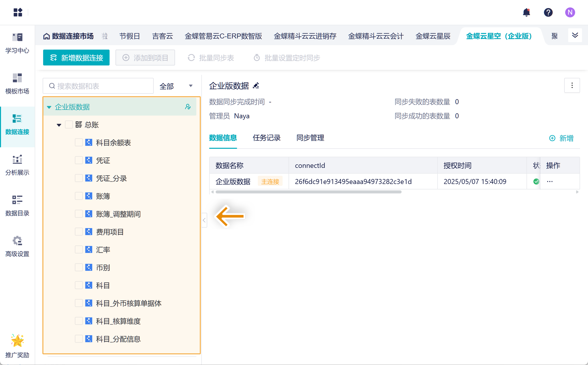Click the table horizontal scrollbar
The image size is (588, 365).
click(308, 192)
